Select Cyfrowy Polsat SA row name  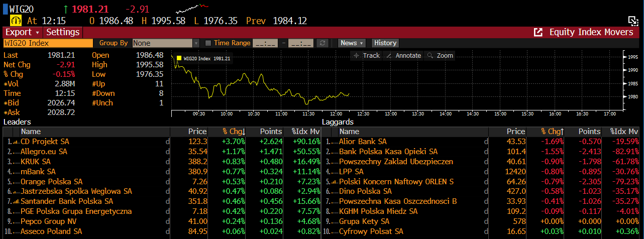371,231
